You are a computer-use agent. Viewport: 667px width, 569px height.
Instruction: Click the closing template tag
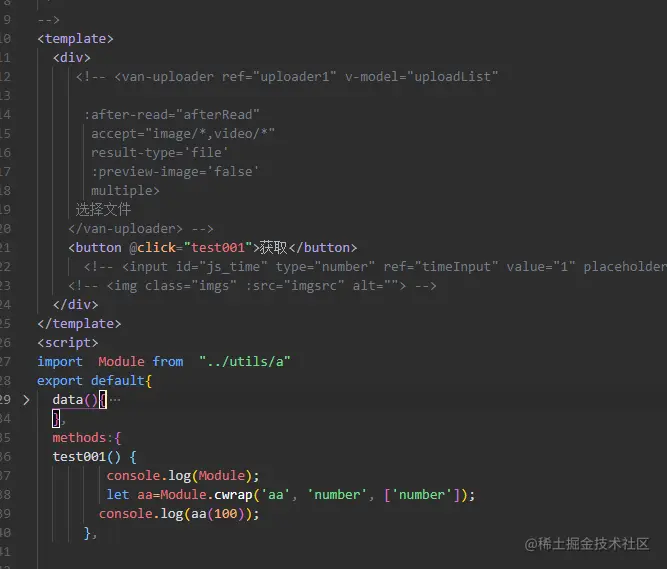[x=79, y=324]
